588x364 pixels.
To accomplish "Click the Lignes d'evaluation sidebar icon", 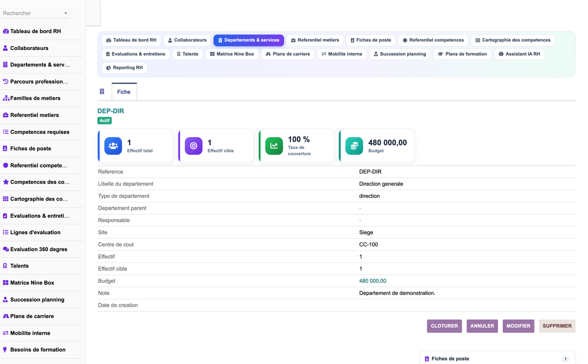I will point(6,232).
